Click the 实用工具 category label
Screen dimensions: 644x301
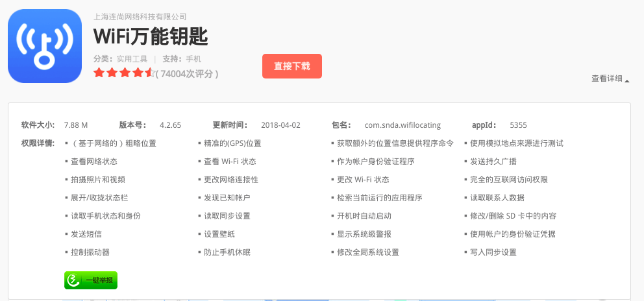(132, 59)
